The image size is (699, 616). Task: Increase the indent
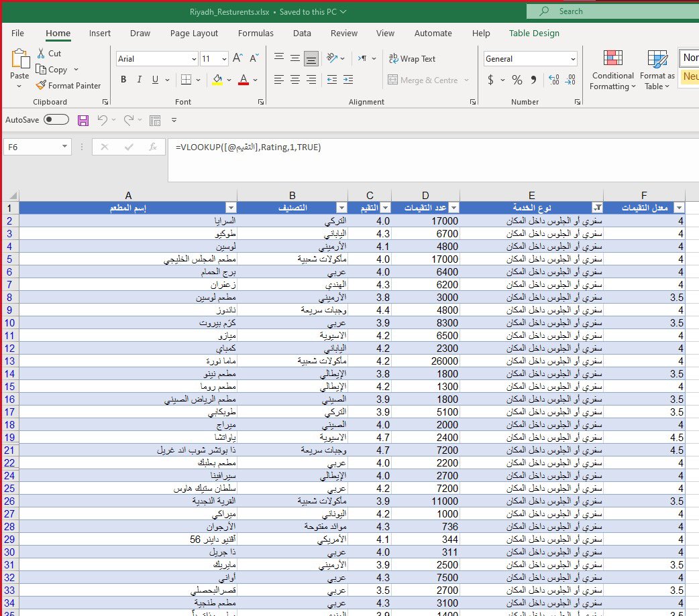point(348,80)
